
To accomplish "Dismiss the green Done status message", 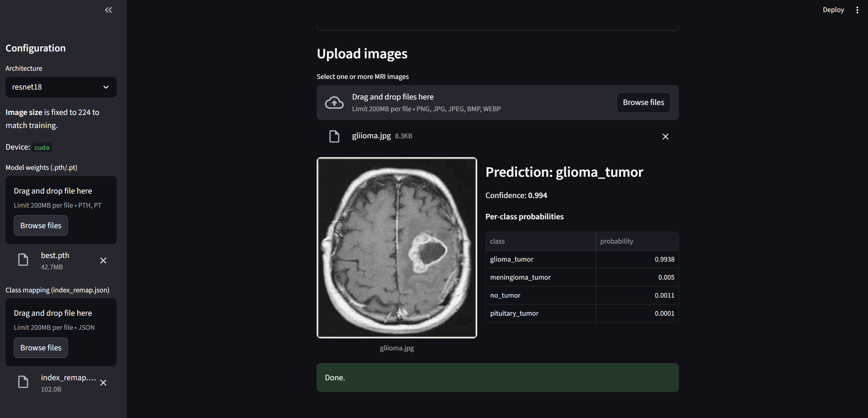I will 497,378.
